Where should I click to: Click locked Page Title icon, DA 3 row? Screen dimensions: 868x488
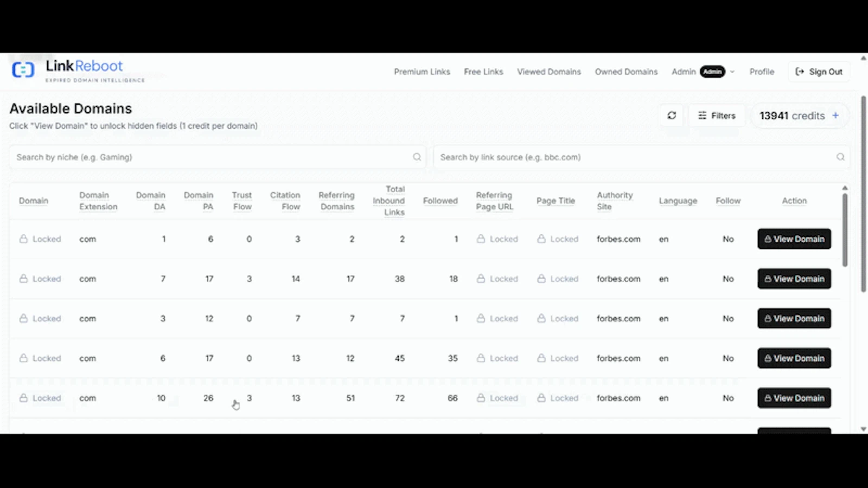click(541, 318)
